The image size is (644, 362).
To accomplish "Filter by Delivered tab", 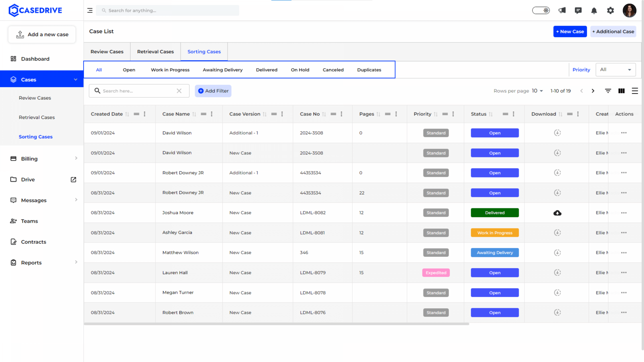I will [x=267, y=70].
